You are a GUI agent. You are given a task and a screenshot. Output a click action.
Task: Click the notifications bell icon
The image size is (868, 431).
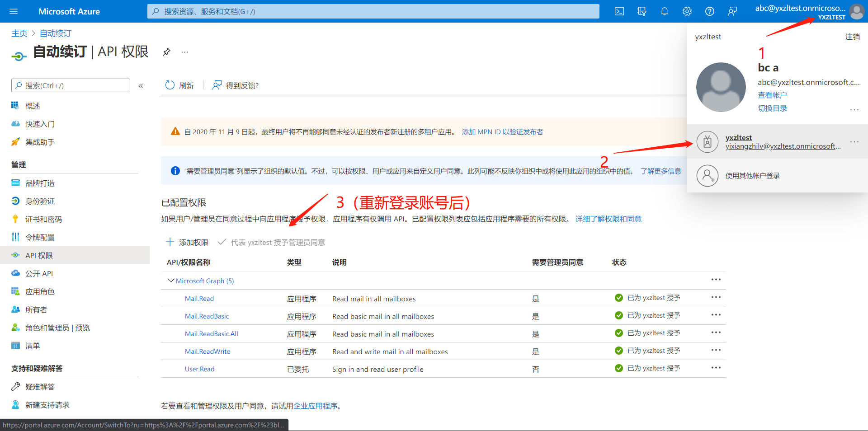click(664, 11)
